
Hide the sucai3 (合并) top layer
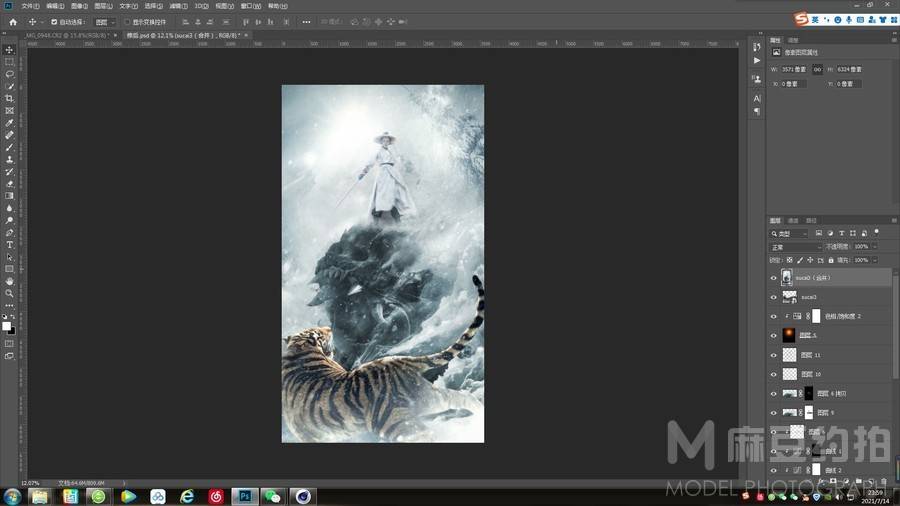(x=773, y=278)
